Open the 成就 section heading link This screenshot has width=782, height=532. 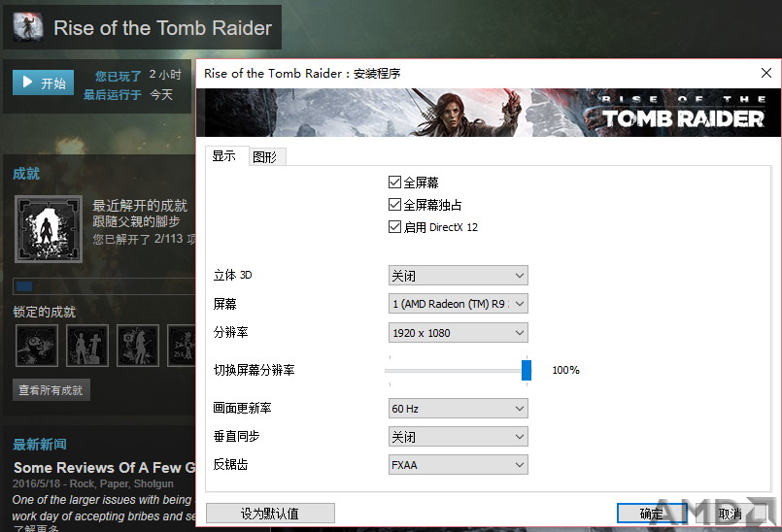(26, 174)
